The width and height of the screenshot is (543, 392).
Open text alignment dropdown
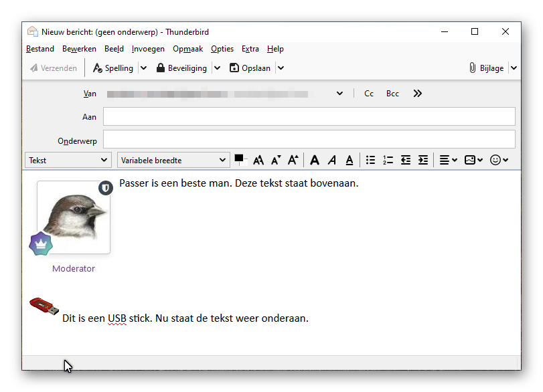[449, 160]
